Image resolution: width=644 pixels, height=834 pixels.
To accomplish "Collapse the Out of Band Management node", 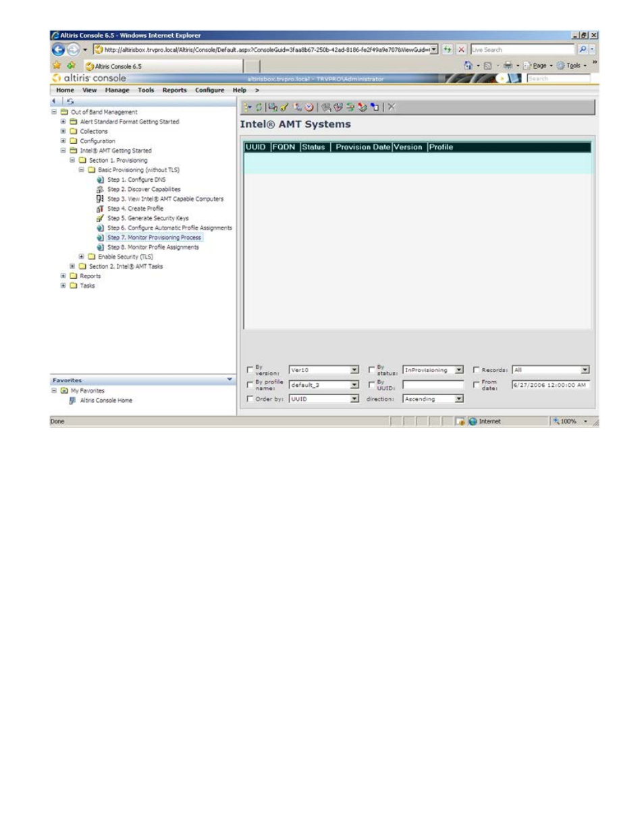I will [x=55, y=112].
